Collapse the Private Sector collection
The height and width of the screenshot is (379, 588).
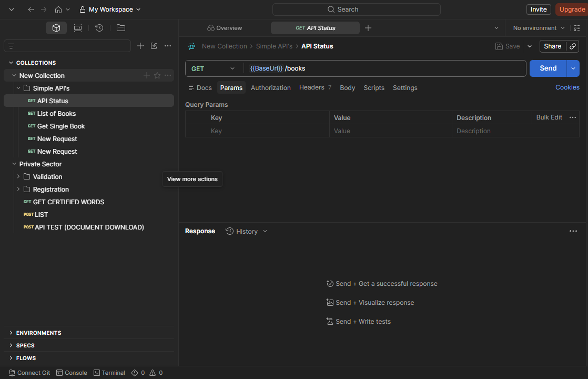click(14, 164)
